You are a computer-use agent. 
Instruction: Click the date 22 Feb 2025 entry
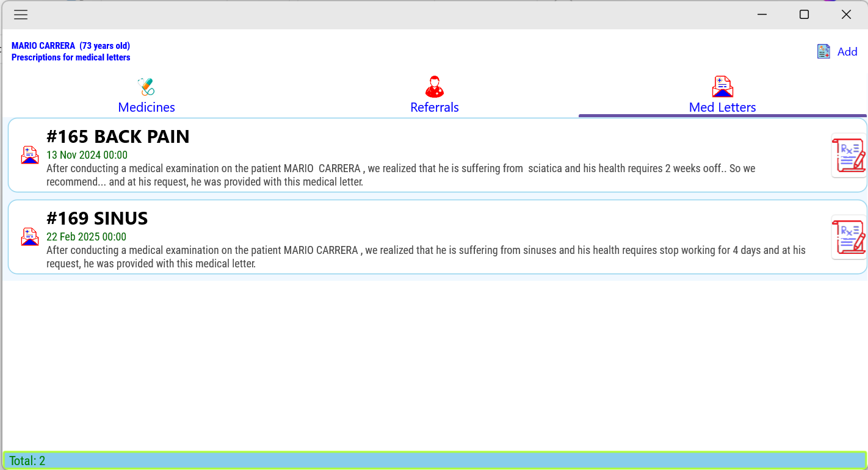click(x=87, y=236)
